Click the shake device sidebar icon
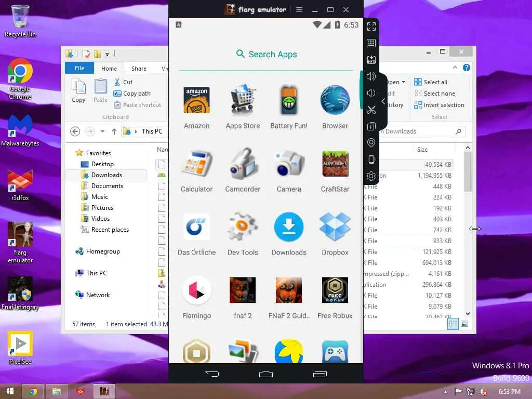The height and width of the screenshot is (399, 532). 371,159
